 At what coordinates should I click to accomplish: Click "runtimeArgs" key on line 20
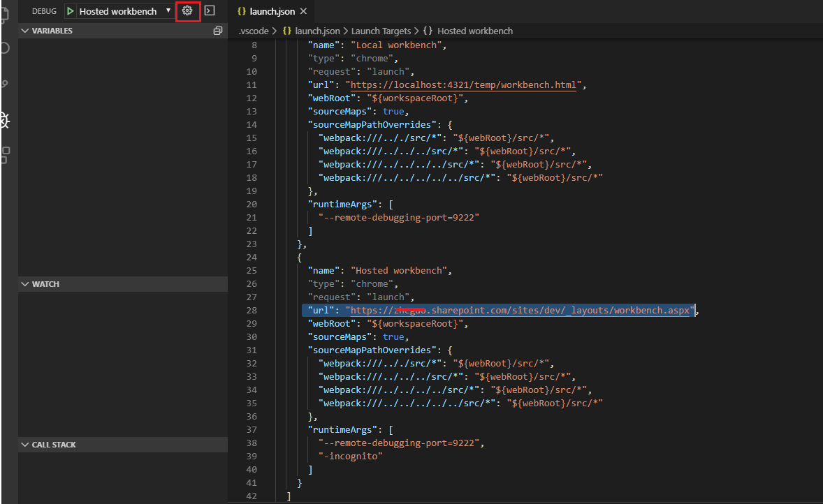tap(342, 204)
